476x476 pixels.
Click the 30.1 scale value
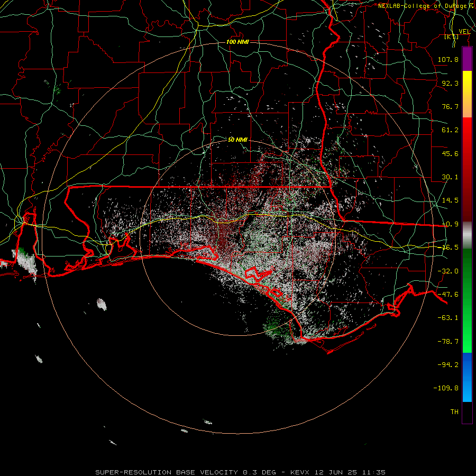pyautogui.click(x=450, y=177)
